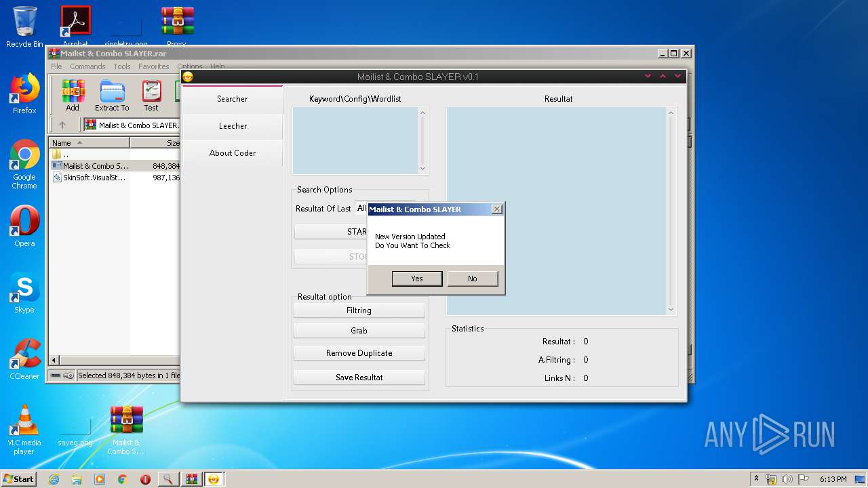Open Chrome from the taskbar
Image resolution: width=868 pixels, height=488 pixels.
coord(123,479)
